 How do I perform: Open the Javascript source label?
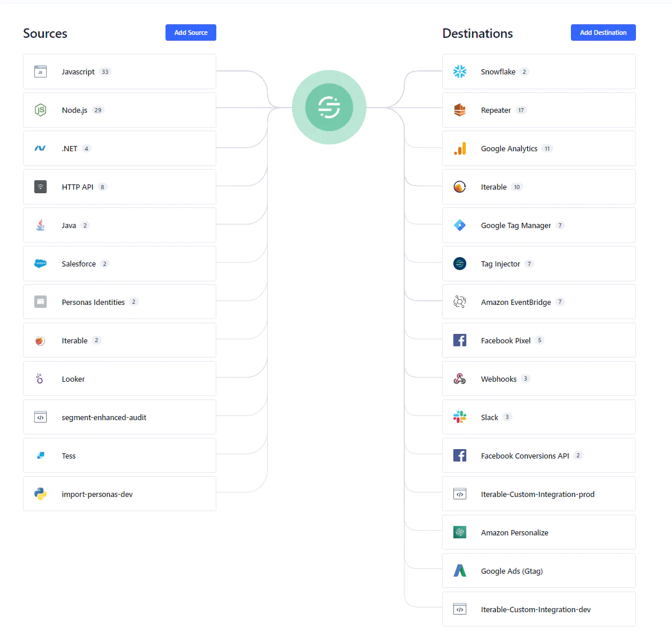(78, 72)
